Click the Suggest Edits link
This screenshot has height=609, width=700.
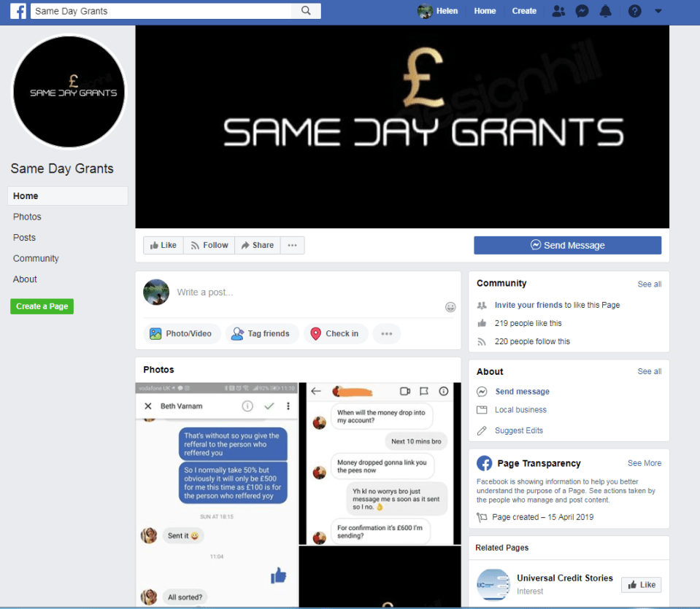519,430
